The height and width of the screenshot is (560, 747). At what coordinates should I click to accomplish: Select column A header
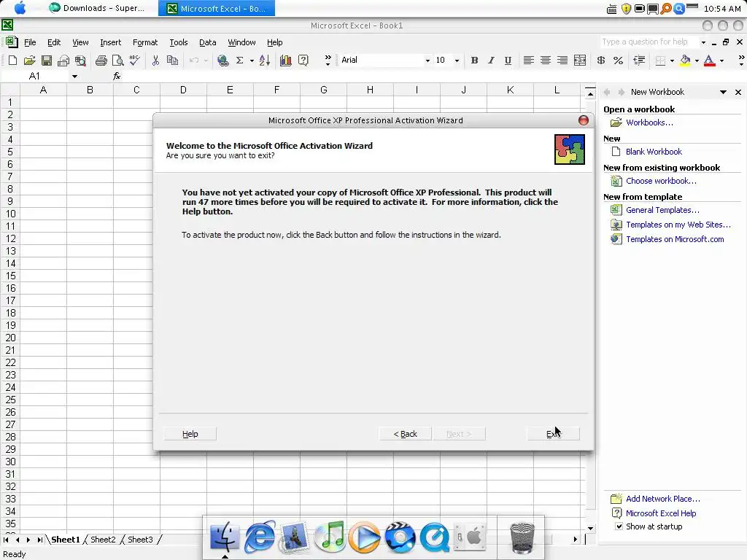click(x=43, y=90)
